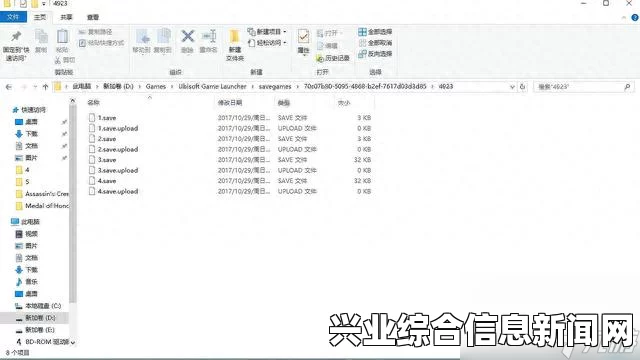Select drive 新加卷 (E:) in the navigation pane

(x=40, y=330)
